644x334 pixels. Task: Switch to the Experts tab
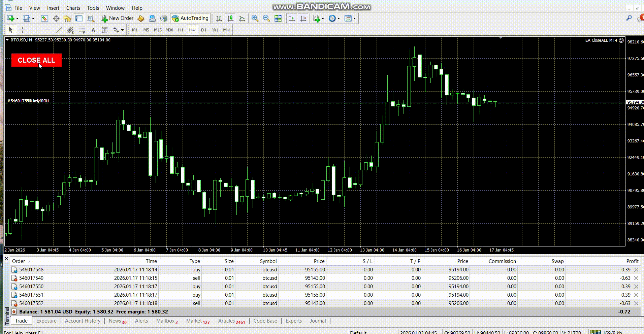[294, 321]
